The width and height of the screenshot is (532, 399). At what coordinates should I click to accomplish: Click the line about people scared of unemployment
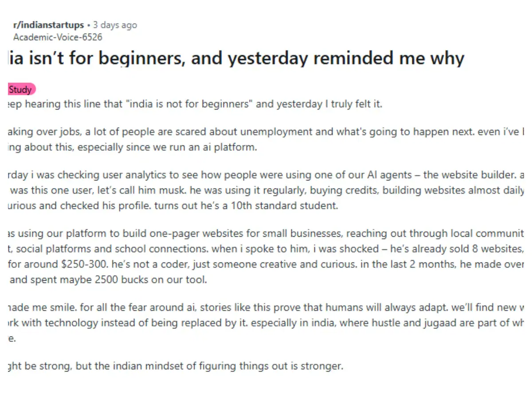point(266,132)
